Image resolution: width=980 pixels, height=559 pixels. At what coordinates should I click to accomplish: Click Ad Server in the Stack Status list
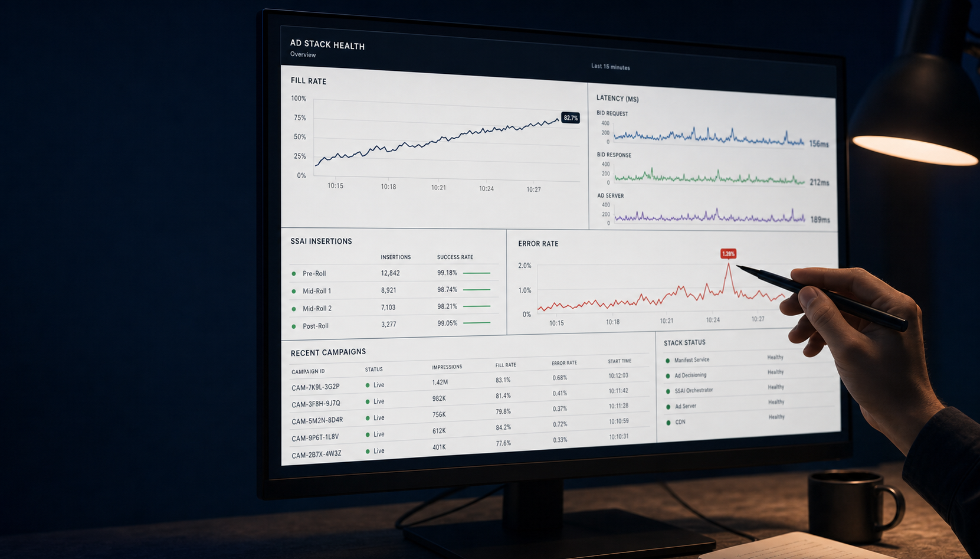[x=686, y=406]
